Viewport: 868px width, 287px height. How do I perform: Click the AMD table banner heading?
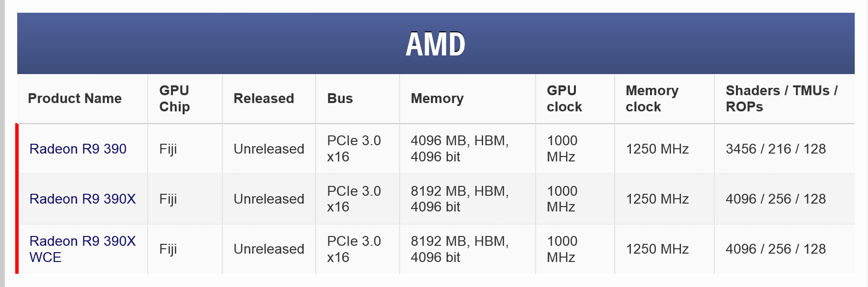[435, 44]
